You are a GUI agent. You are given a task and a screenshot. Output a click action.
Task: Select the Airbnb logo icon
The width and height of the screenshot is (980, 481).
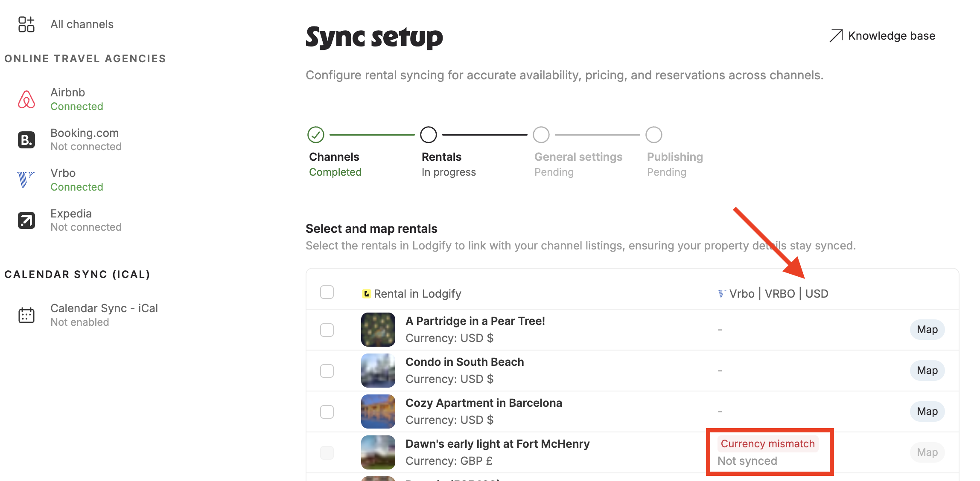[26, 99]
